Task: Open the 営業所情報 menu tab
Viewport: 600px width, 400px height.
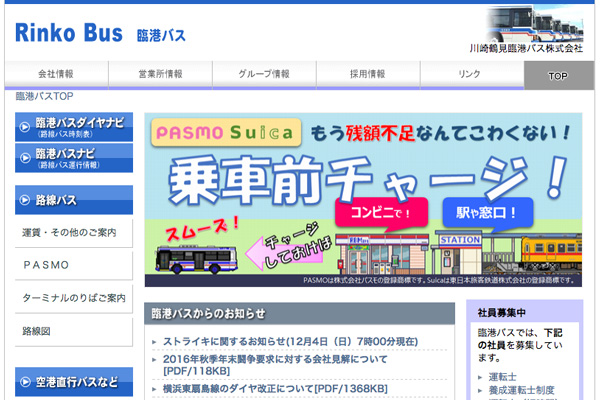Action: coord(160,74)
